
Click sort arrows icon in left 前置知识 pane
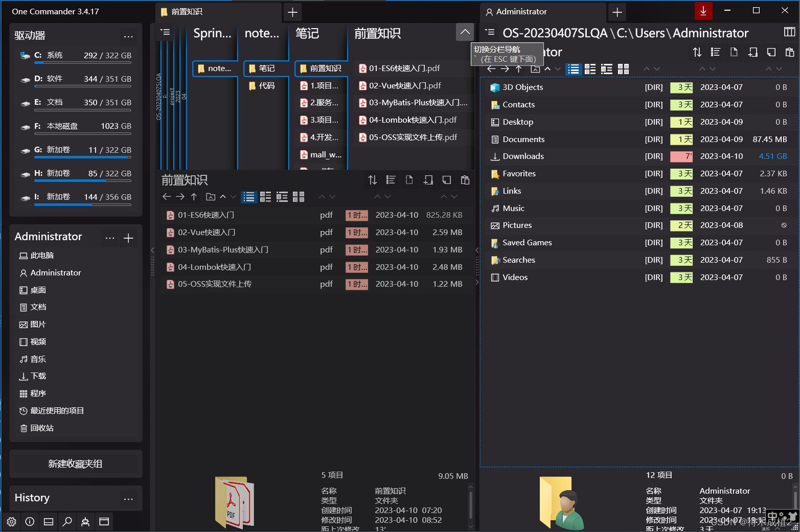pos(373,180)
